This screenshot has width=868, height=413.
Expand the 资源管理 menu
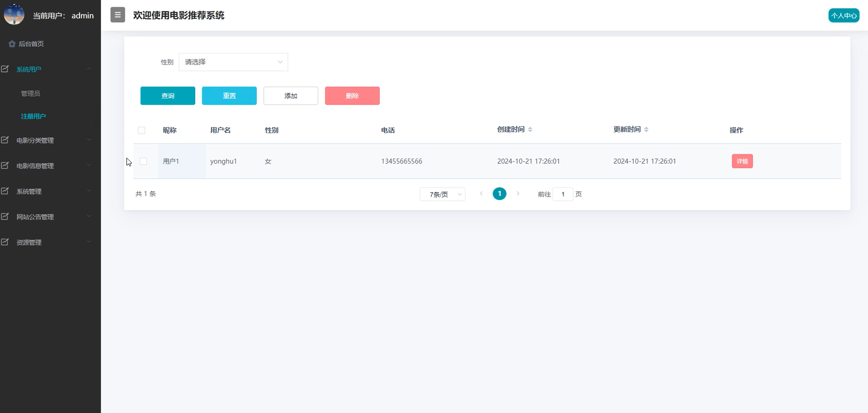tap(48, 242)
